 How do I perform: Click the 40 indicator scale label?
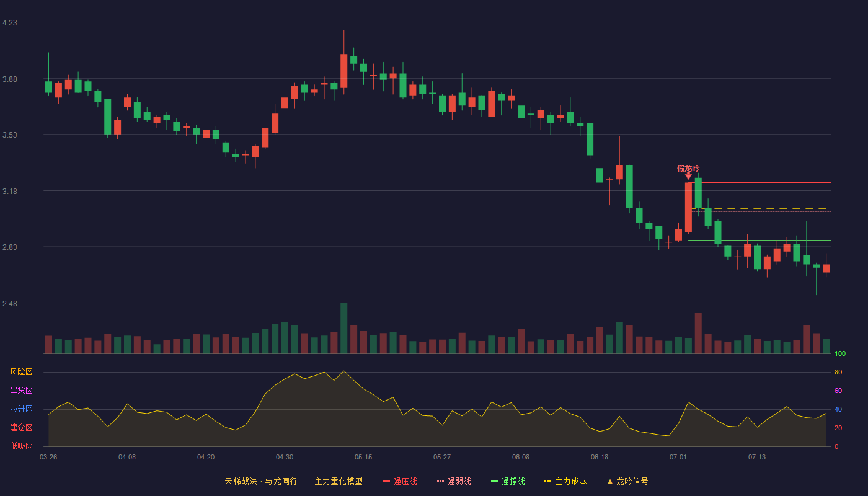click(838, 409)
